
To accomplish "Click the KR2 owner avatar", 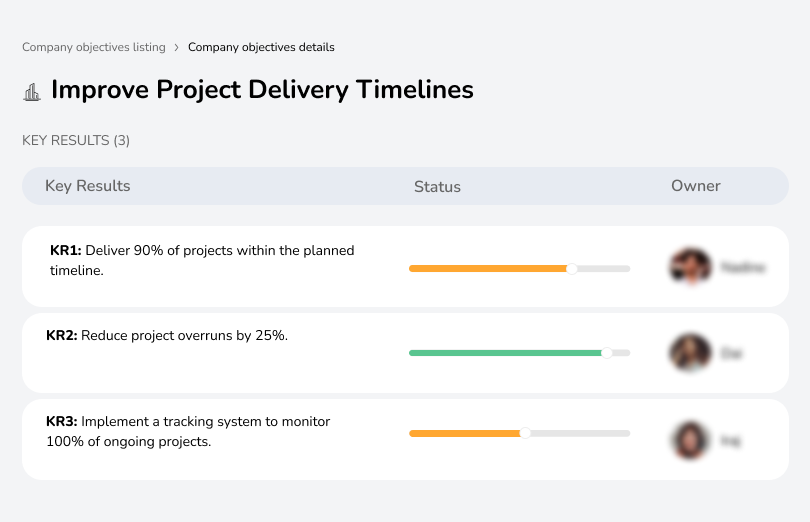I will [x=690, y=352].
